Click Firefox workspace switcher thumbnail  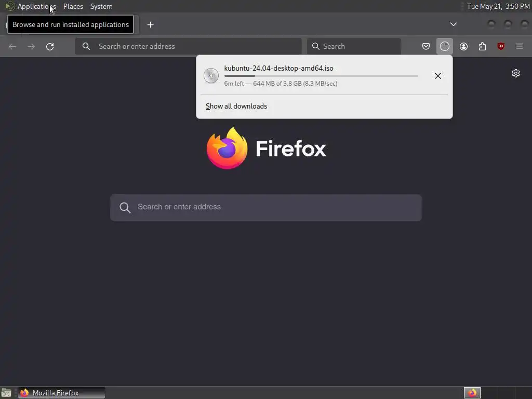(x=472, y=393)
